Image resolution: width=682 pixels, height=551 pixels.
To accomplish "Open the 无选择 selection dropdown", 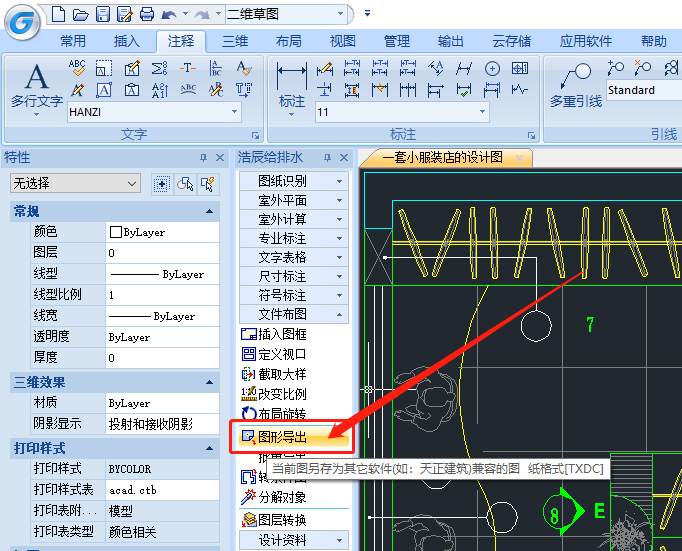I will click(x=75, y=184).
